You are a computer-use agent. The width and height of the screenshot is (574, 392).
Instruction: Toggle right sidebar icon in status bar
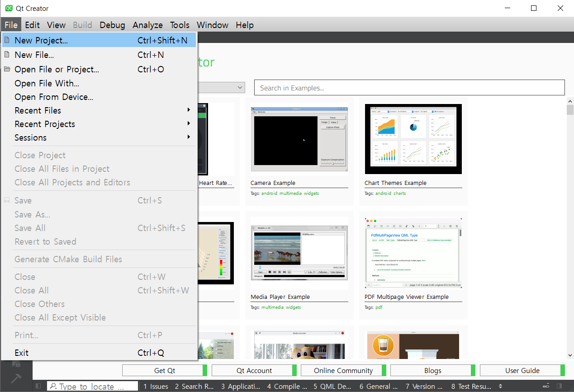pyautogui.click(x=560, y=386)
